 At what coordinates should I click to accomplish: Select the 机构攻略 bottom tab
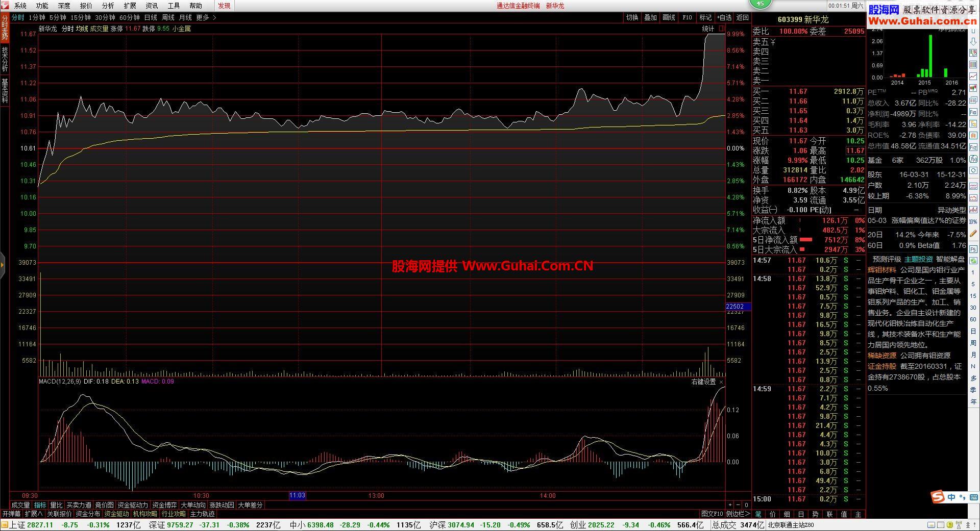tap(145, 514)
